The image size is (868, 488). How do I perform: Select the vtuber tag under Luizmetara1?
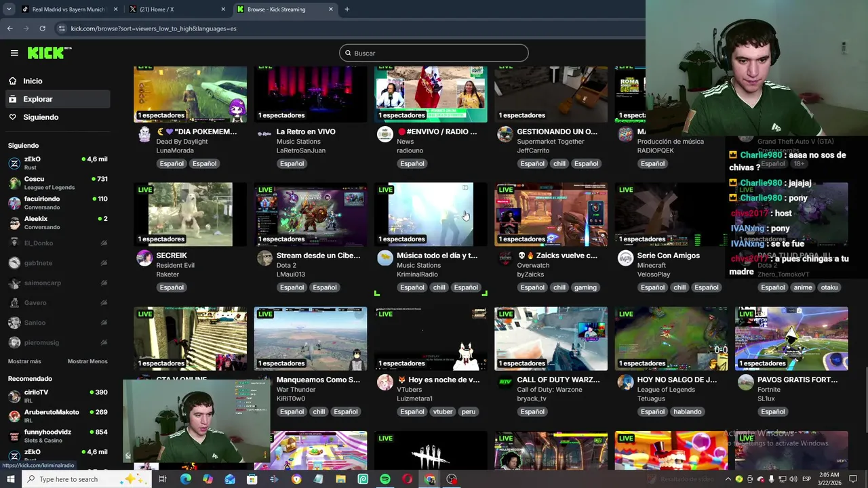pos(443,411)
